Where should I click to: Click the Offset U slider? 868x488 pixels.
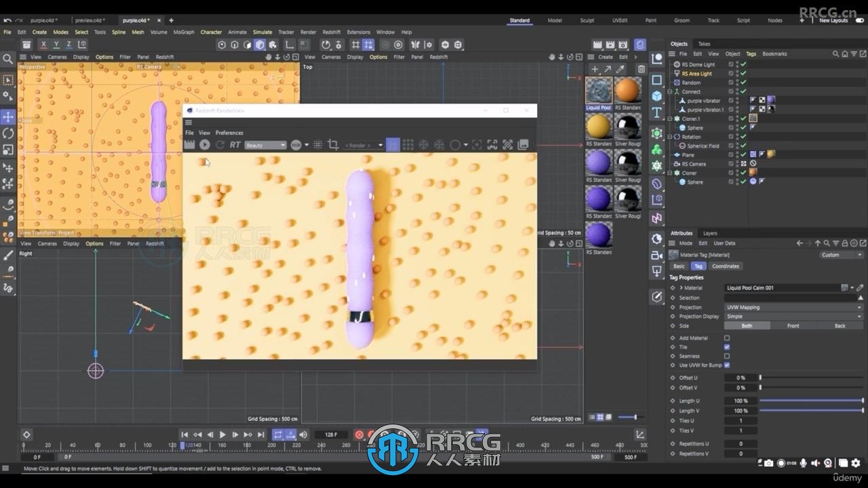coord(811,378)
